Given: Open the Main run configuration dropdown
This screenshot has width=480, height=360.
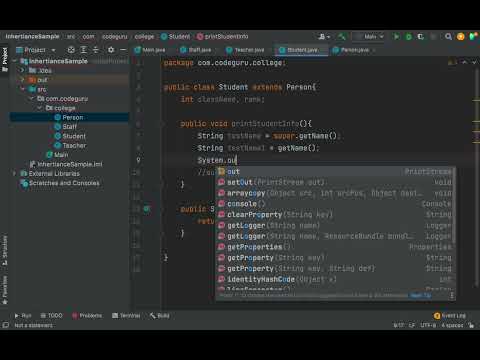Looking at the screenshot, I should click(369, 36).
